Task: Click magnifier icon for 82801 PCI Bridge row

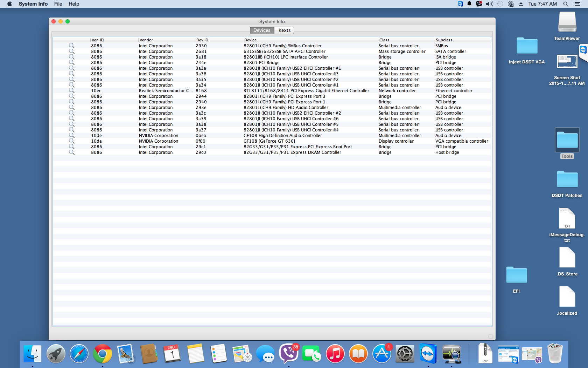Action: [x=71, y=62]
